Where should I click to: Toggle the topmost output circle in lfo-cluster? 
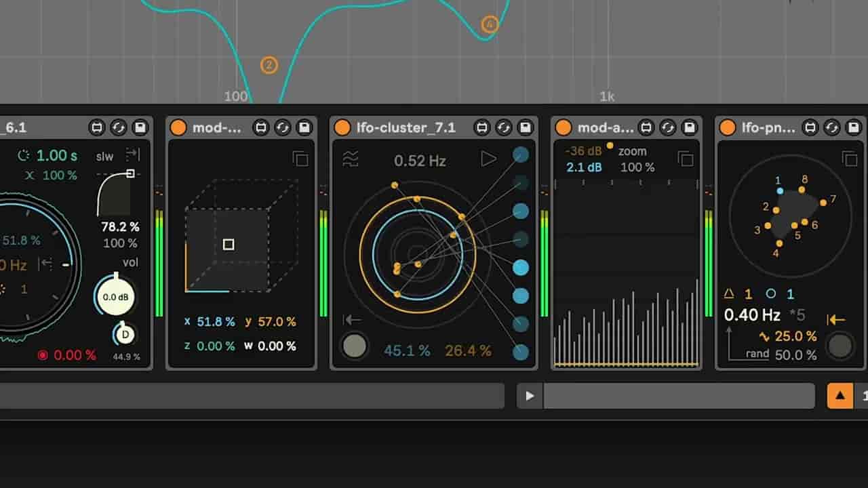[521, 155]
